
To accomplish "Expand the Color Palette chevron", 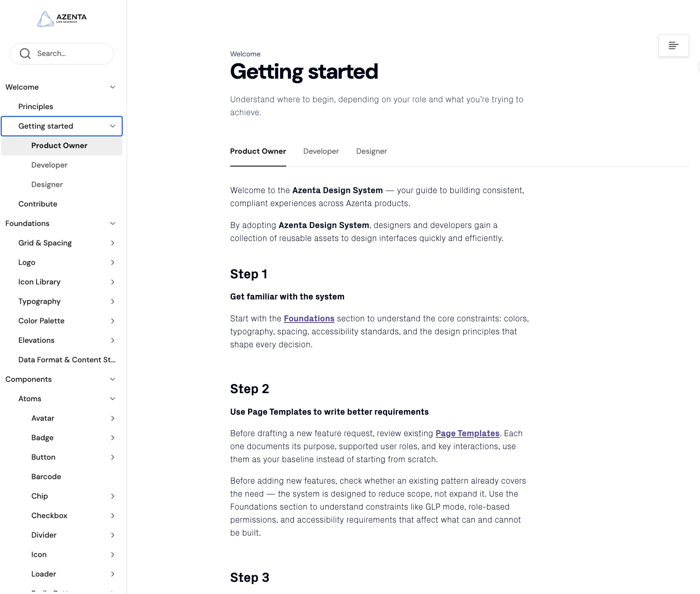I will coord(113,321).
